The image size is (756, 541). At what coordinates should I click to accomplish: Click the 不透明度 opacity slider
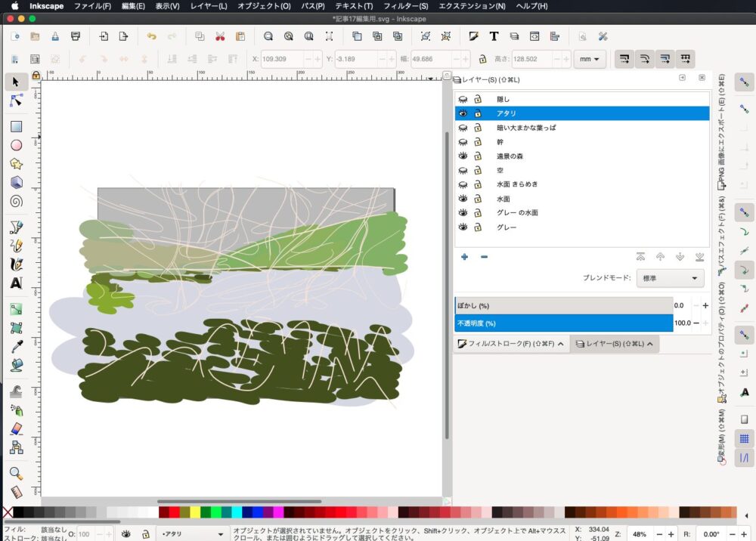(563, 323)
